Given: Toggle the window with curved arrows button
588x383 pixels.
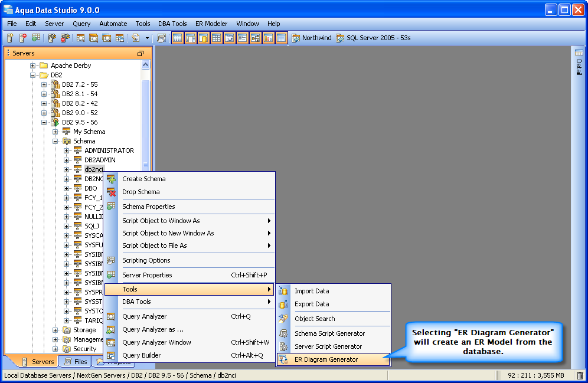Looking at the screenshot, I should click(230, 38).
